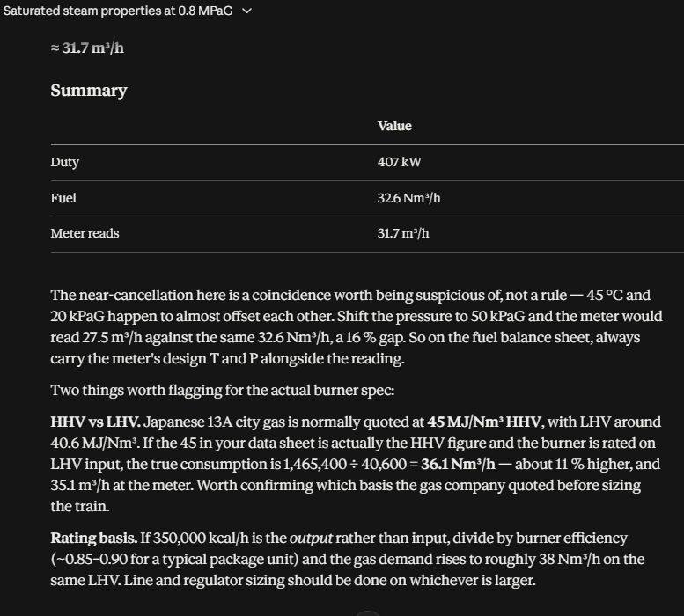Select the 31.7 m³/h table cell
Screen dimensions: 684x616
(403, 233)
